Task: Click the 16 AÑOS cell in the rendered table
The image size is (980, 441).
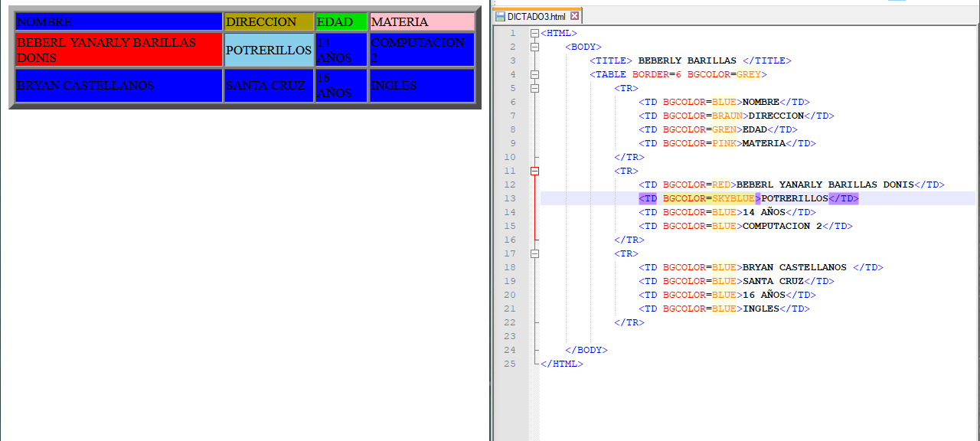Action: pyautogui.click(x=341, y=86)
